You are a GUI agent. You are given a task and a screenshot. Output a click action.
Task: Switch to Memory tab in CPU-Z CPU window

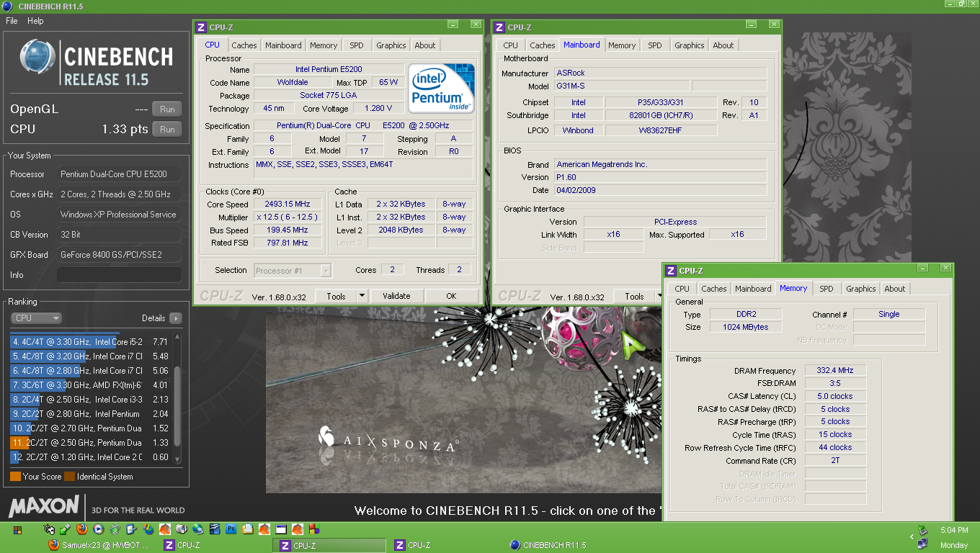point(324,45)
